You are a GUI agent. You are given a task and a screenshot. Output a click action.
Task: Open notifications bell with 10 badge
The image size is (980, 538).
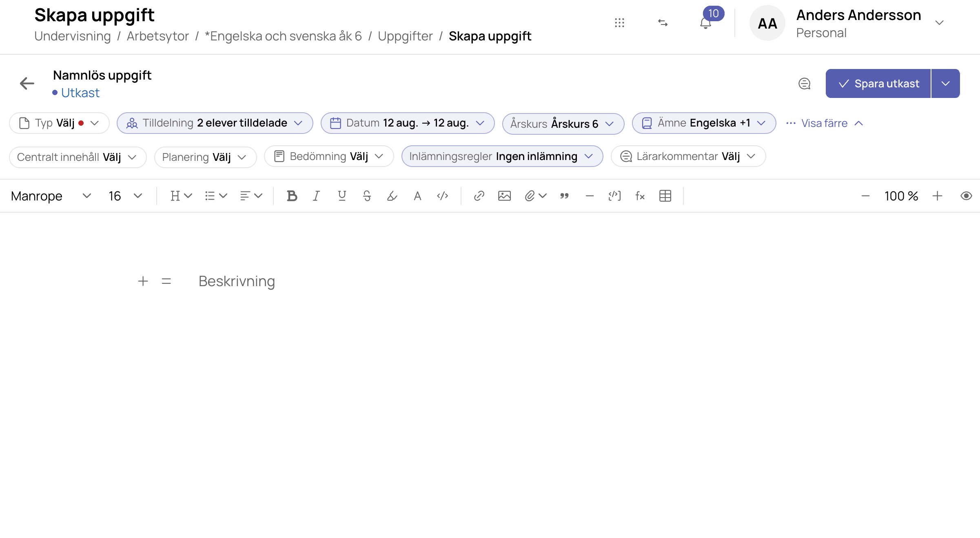pyautogui.click(x=706, y=23)
